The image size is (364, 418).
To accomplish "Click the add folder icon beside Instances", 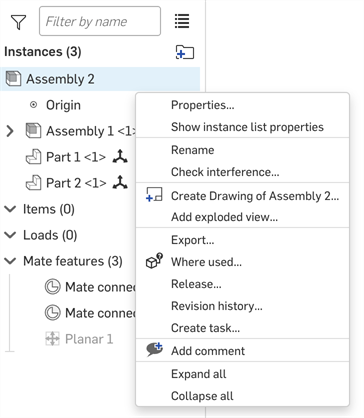I will [x=185, y=52].
